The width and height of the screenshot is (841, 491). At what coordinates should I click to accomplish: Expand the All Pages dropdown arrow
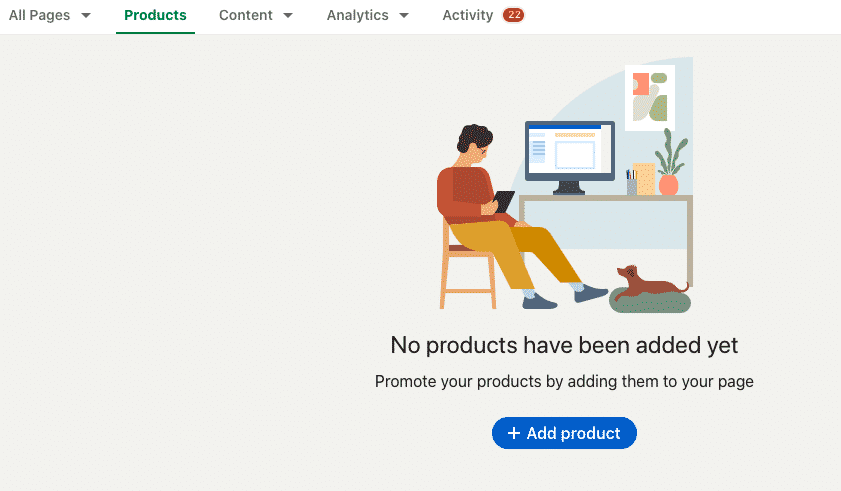click(x=86, y=16)
